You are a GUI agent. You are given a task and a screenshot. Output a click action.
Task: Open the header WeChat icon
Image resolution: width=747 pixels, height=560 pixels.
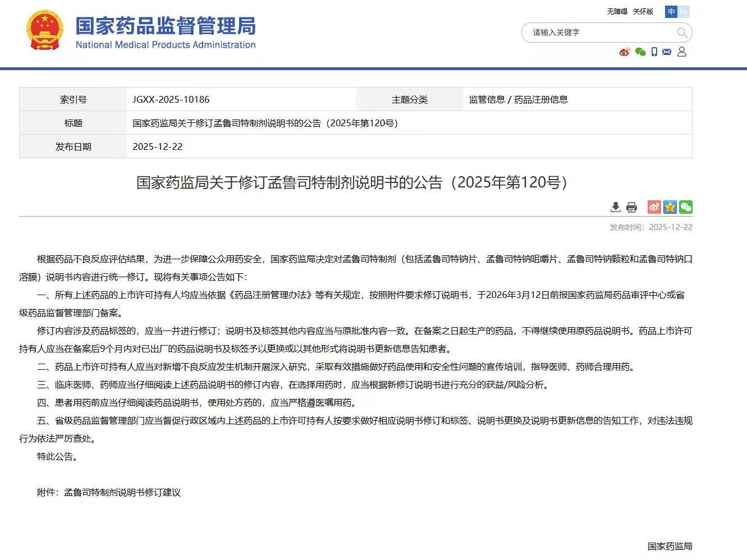(x=640, y=52)
